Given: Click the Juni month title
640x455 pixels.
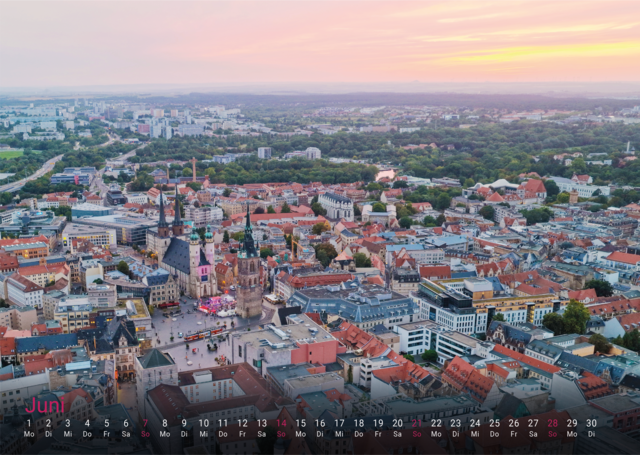Looking at the screenshot, I should (44, 405).
